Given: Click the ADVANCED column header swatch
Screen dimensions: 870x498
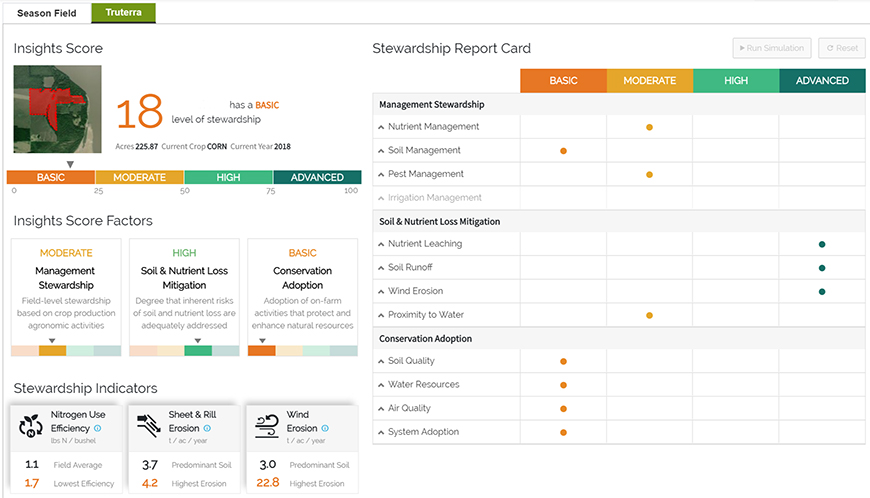Looking at the screenshot, I should point(822,81).
